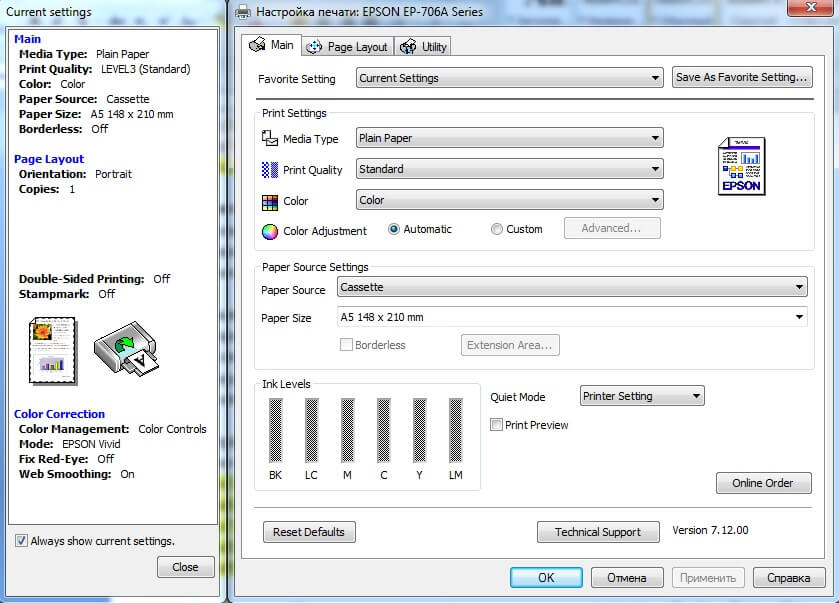Click Save As Favorite Setting button
The width and height of the screenshot is (839, 603).
click(742, 77)
